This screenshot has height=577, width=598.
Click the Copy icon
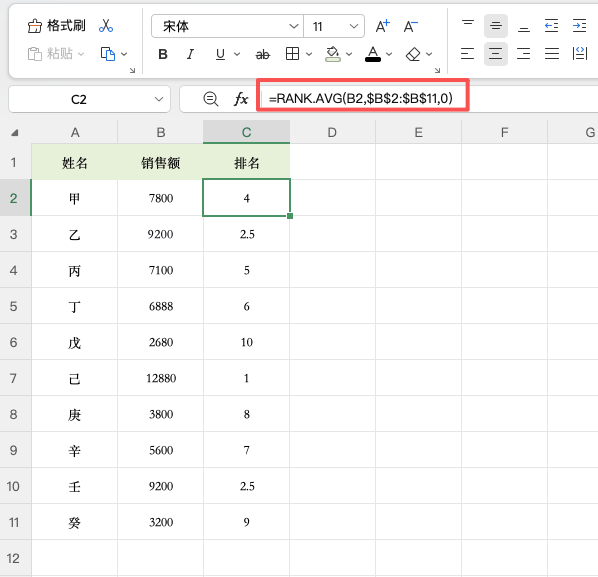click(x=108, y=54)
